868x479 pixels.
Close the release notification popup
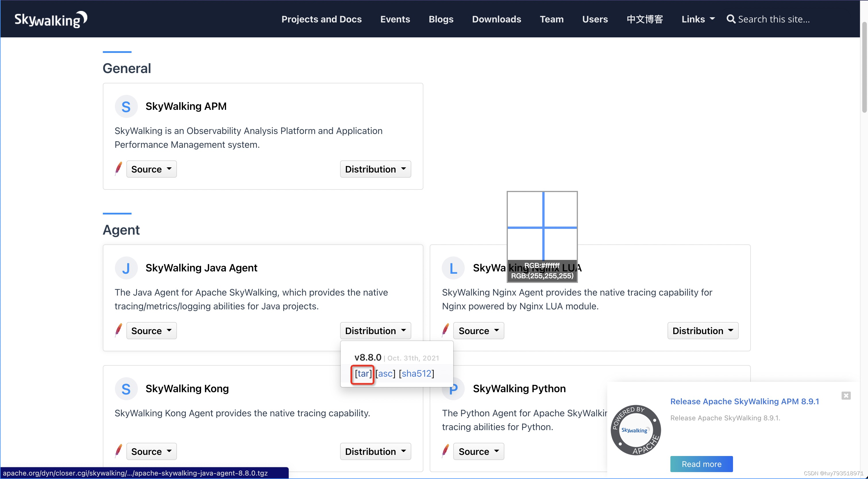(846, 395)
